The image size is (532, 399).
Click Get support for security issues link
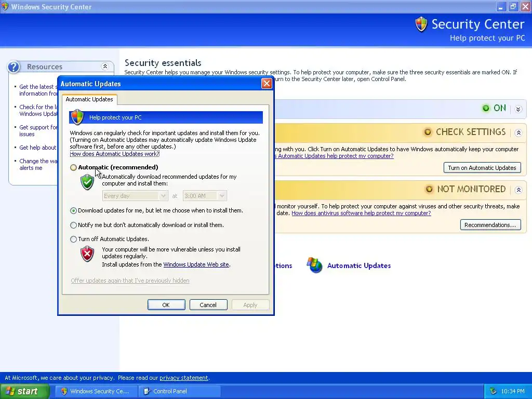coord(38,130)
